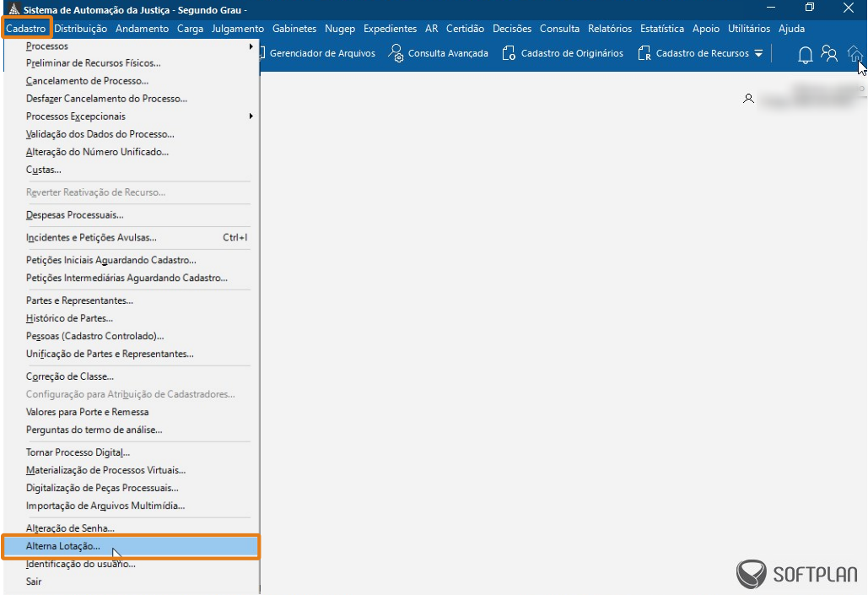Image resolution: width=868 pixels, height=595 pixels.
Task: Open the Julgamento menu
Action: click(x=238, y=28)
